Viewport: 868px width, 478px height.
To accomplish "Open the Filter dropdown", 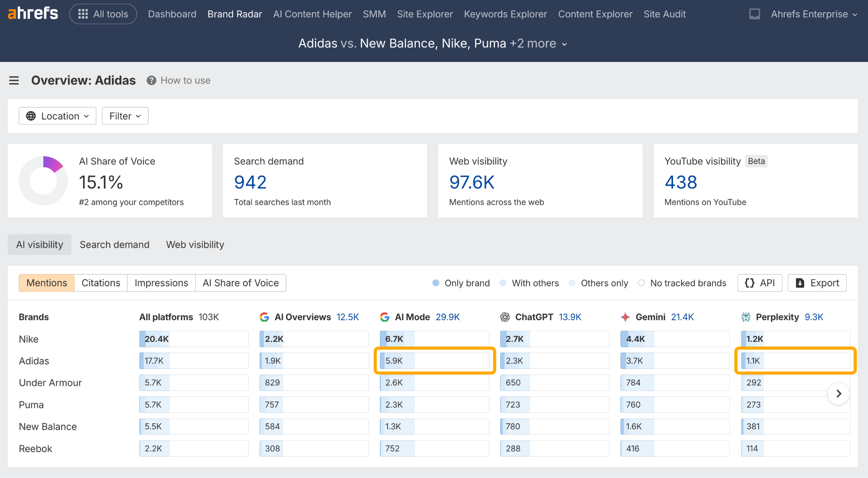I will point(125,116).
